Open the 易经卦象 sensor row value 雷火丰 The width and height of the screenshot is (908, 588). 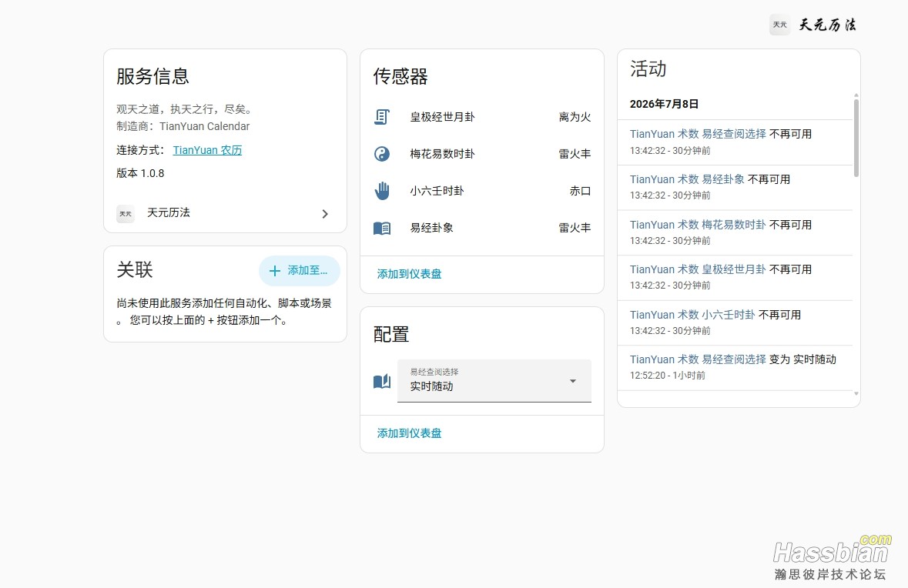pos(575,228)
